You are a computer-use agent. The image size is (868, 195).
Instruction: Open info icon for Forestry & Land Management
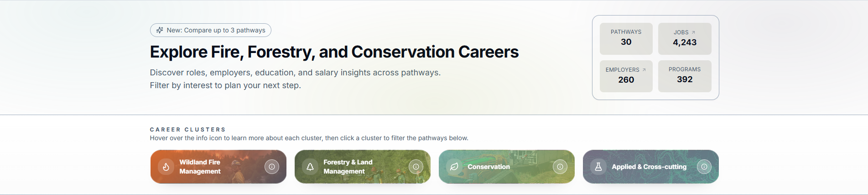click(x=416, y=167)
